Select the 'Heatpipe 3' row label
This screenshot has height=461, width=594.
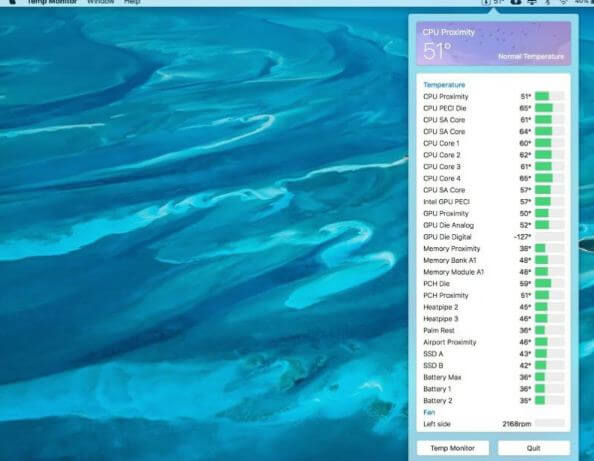[x=441, y=319]
